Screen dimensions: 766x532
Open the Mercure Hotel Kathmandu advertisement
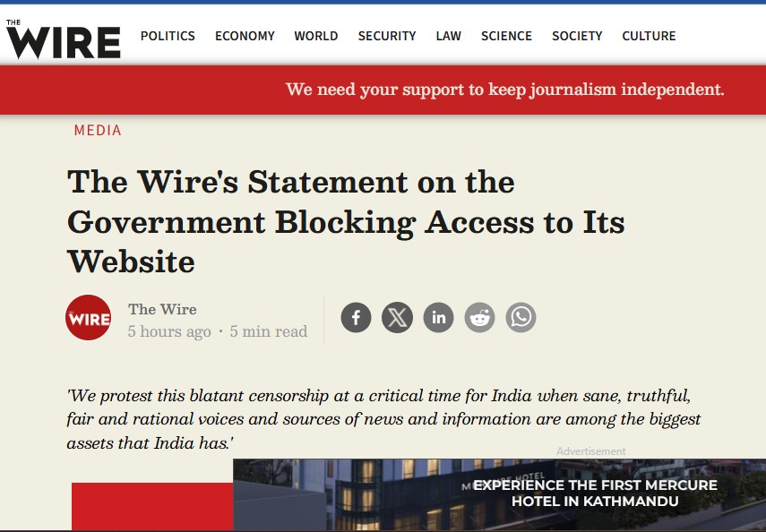[x=499, y=494]
